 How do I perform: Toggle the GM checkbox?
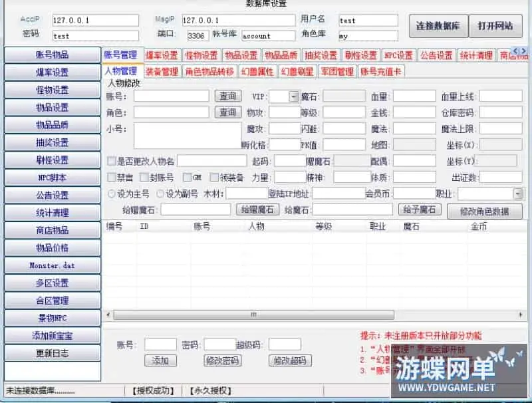pos(187,177)
